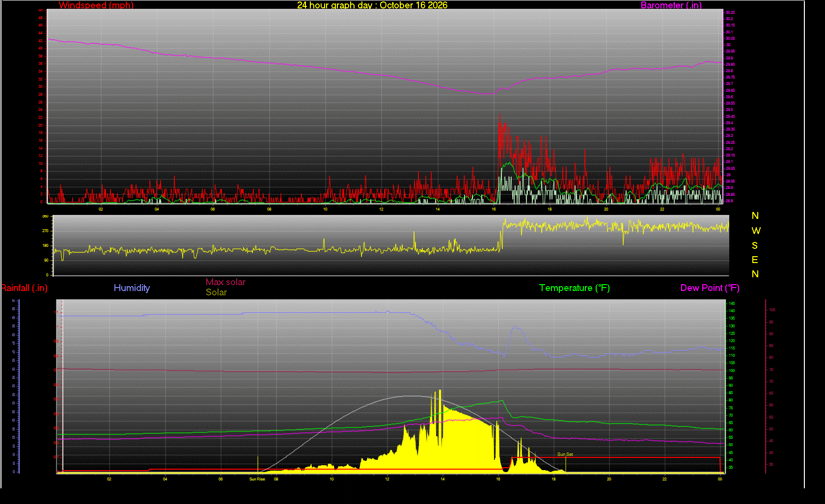The image size is (825, 504).
Task: Click the 16 hour tick on wind graph
Action: [494, 209]
